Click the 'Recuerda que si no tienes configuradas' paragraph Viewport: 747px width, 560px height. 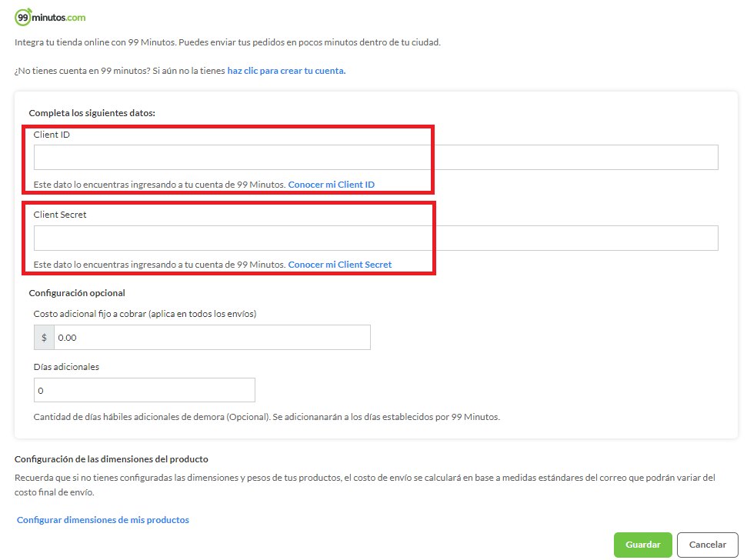click(365, 485)
